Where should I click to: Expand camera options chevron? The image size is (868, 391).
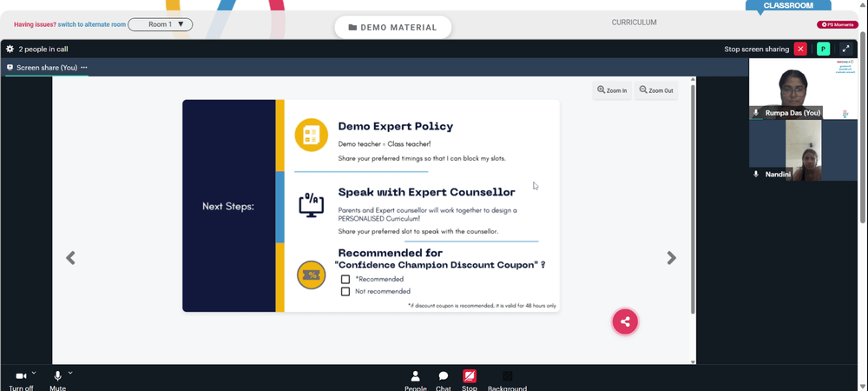34,373
